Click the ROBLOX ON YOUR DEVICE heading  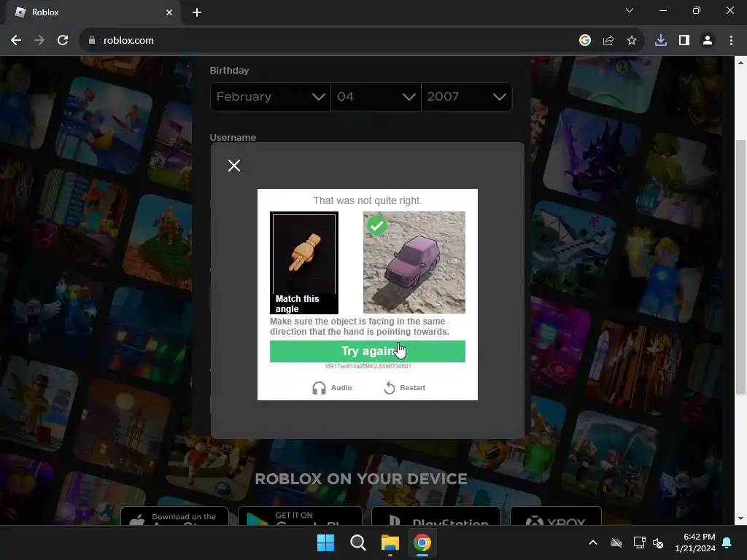coord(361,478)
